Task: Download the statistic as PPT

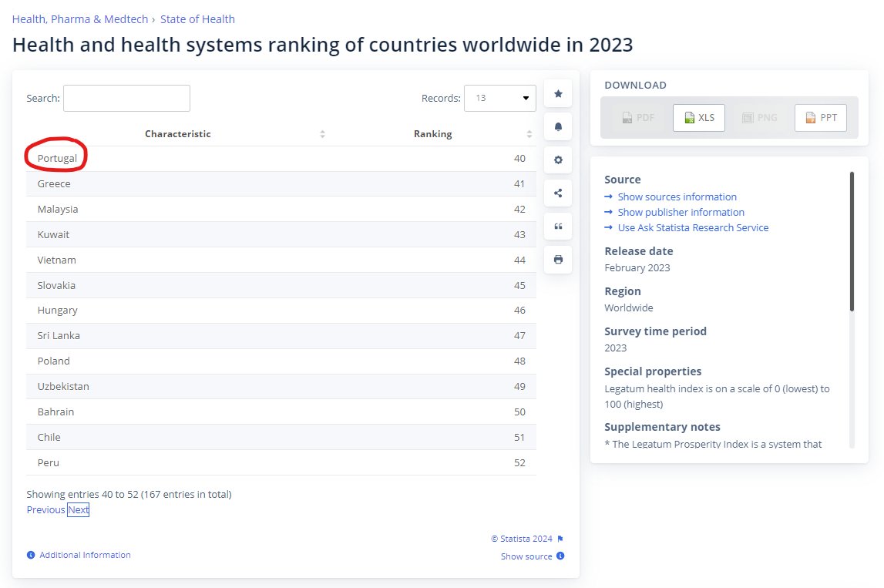Action: click(x=820, y=117)
